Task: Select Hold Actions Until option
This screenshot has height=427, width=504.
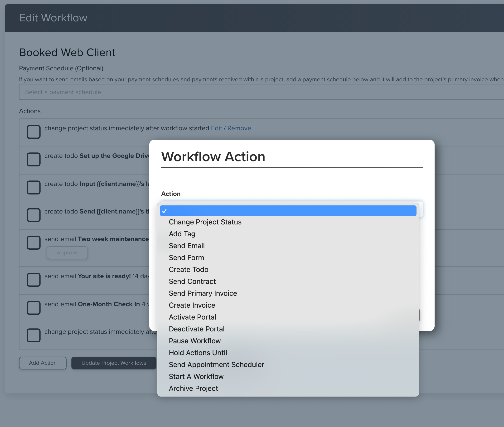Action: (198, 353)
